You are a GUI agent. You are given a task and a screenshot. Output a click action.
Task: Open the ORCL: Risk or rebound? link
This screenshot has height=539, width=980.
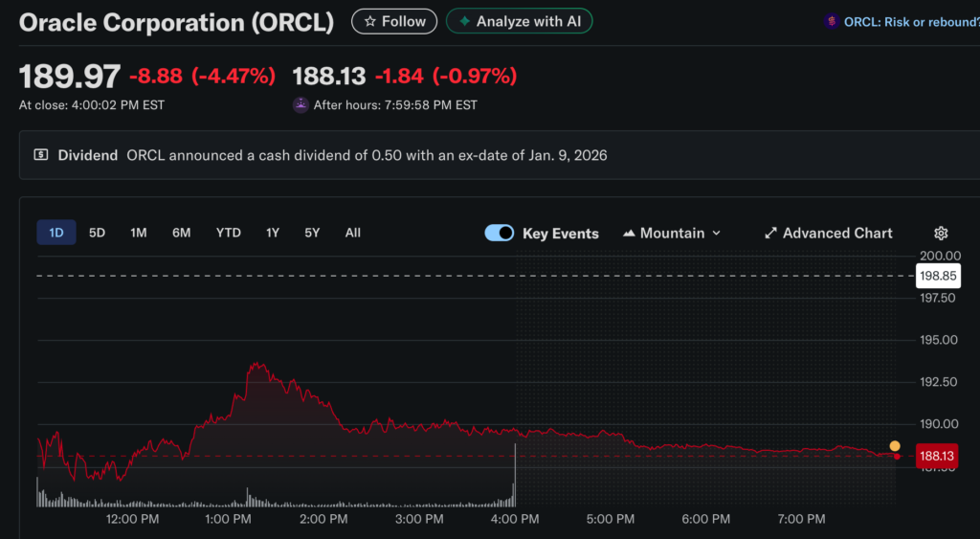click(x=911, y=22)
